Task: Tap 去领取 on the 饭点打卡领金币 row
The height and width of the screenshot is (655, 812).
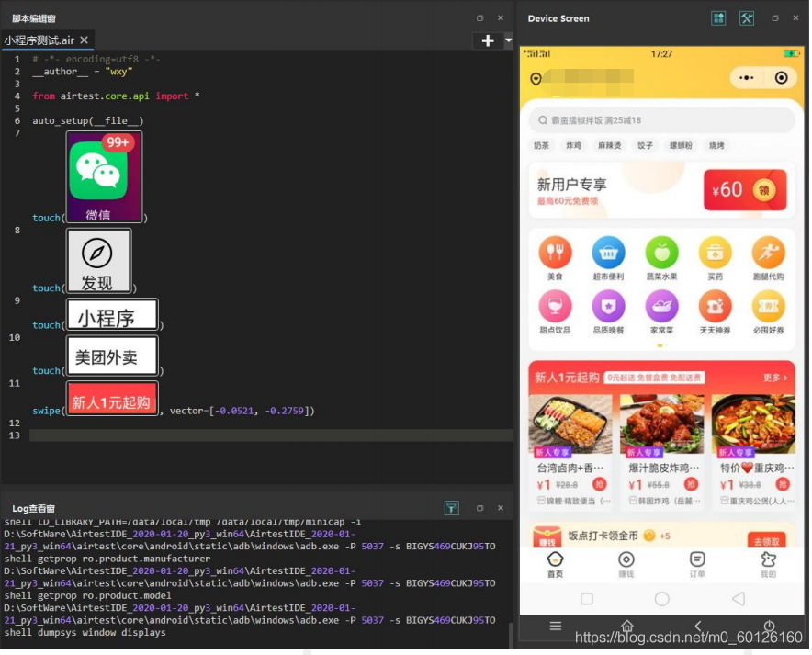Action: [766, 540]
